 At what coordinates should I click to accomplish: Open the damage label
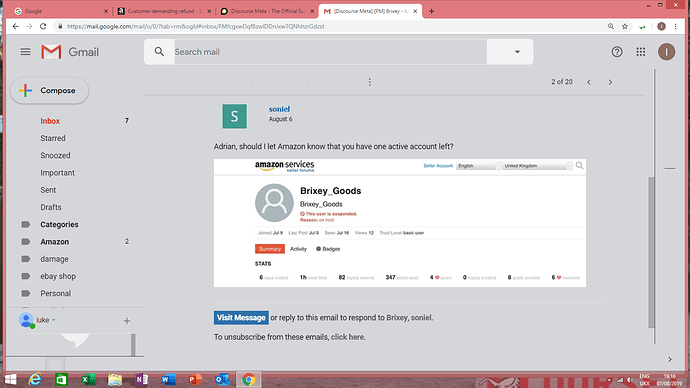[x=54, y=259]
